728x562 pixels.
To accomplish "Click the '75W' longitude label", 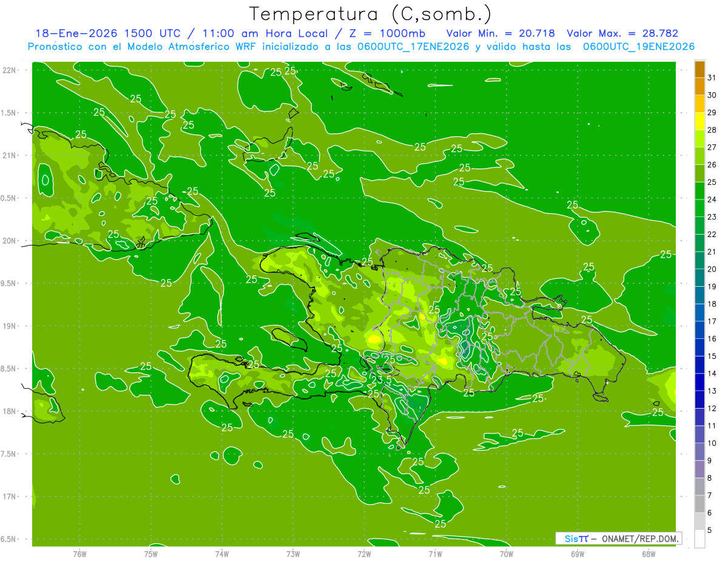I will point(150,554).
